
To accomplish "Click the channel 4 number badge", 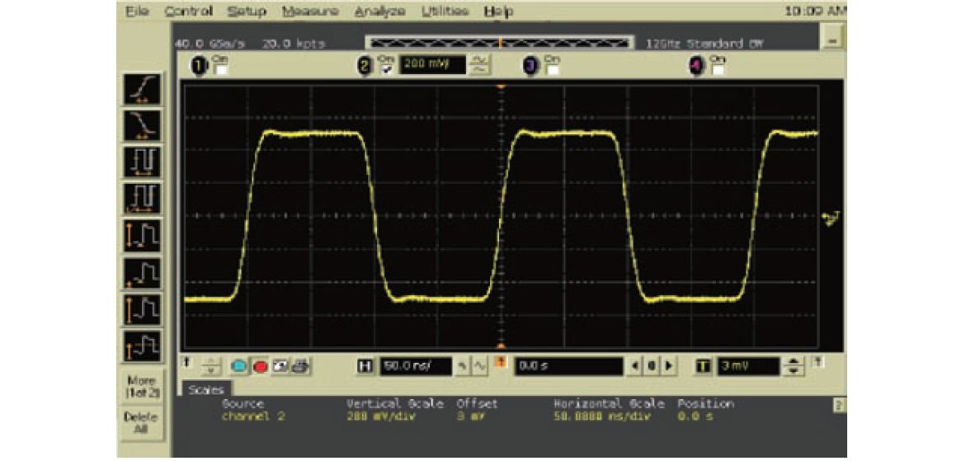I will click(x=696, y=66).
